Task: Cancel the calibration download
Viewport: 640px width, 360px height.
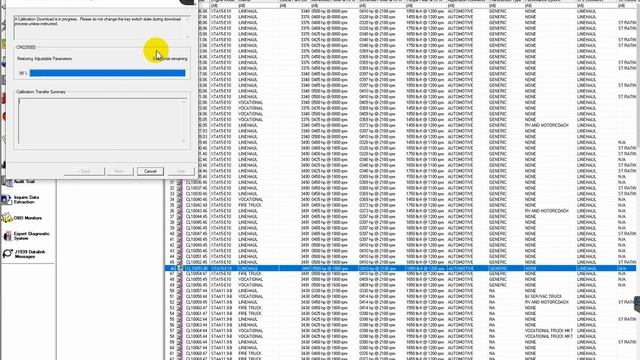Action: [x=150, y=171]
